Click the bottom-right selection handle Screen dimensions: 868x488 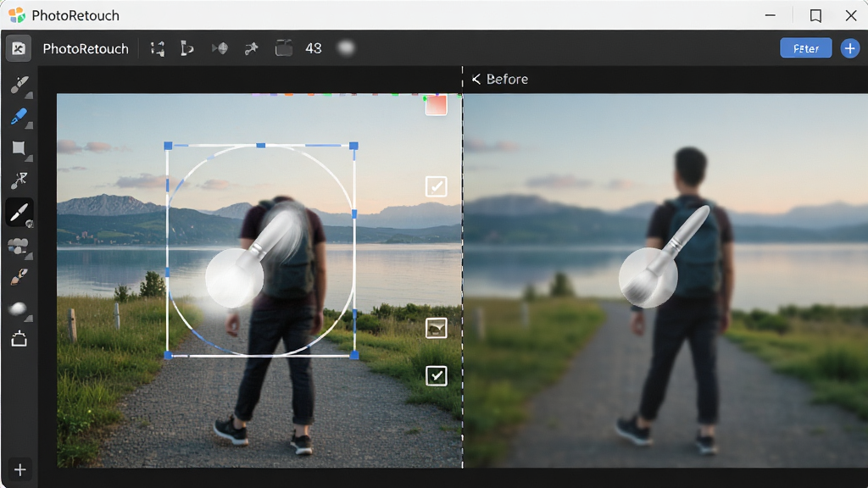(354, 355)
